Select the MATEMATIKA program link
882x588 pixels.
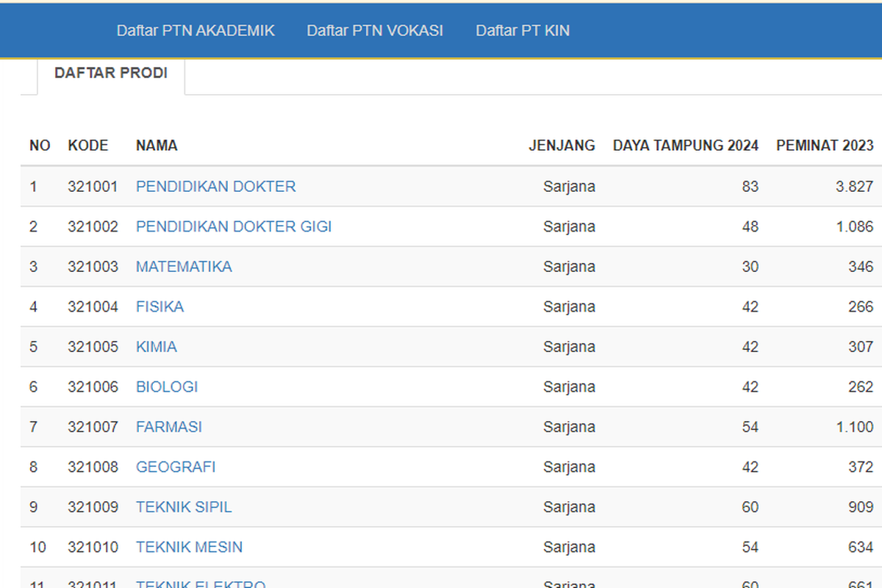point(184,266)
